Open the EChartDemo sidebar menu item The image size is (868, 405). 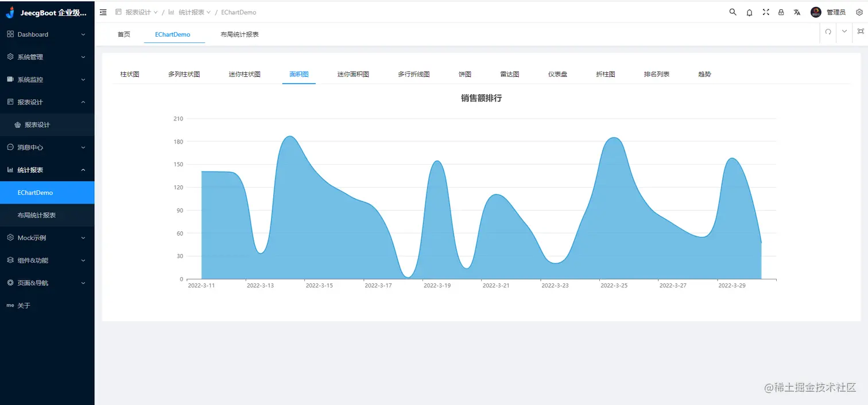pos(47,193)
